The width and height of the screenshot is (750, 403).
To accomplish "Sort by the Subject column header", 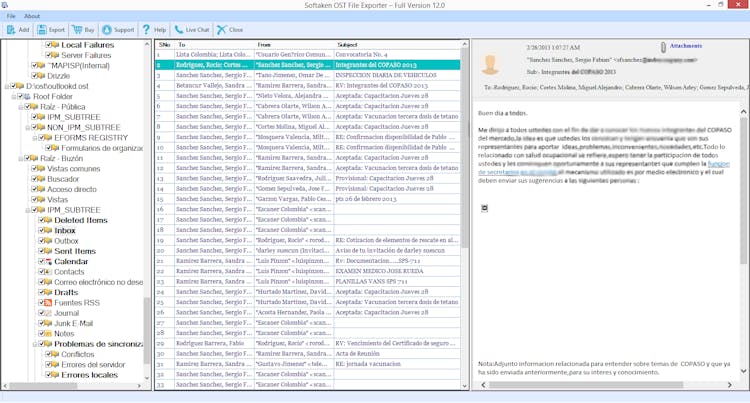I will (397, 44).
